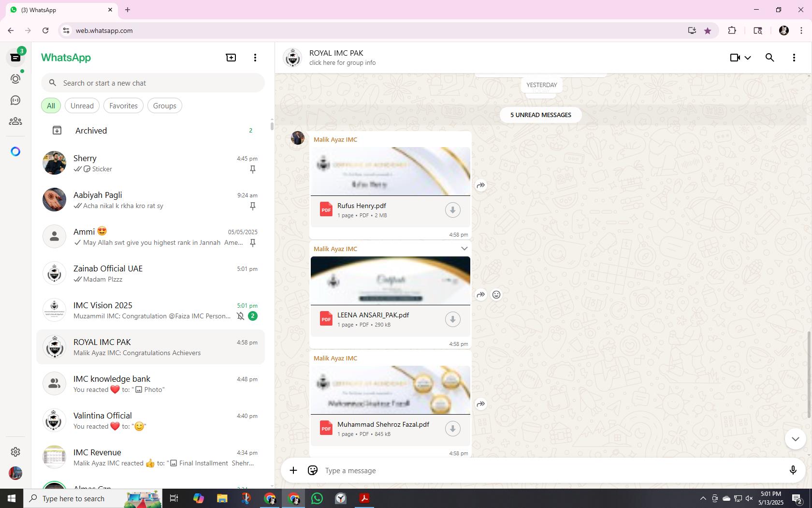Open IMC knowledge bank chat
This screenshot has height=508, width=812.
[x=150, y=384]
